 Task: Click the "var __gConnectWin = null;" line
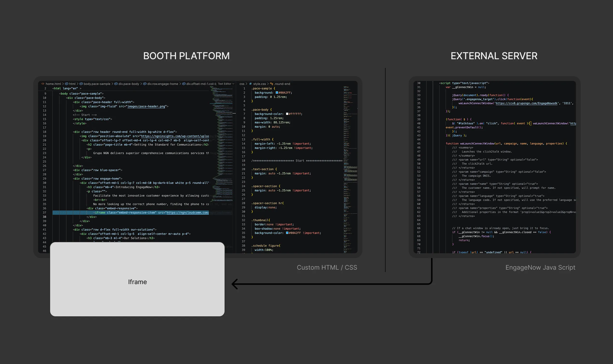pyautogui.click(x=466, y=87)
